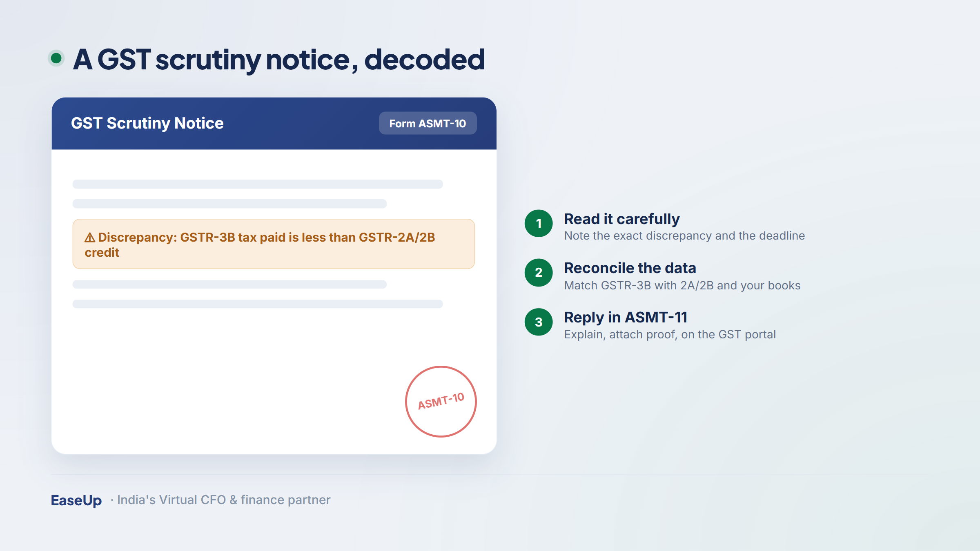Click 'Explain, attach proof, on the GST portal'
Viewport: 980px width, 551px height.
pos(670,335)
